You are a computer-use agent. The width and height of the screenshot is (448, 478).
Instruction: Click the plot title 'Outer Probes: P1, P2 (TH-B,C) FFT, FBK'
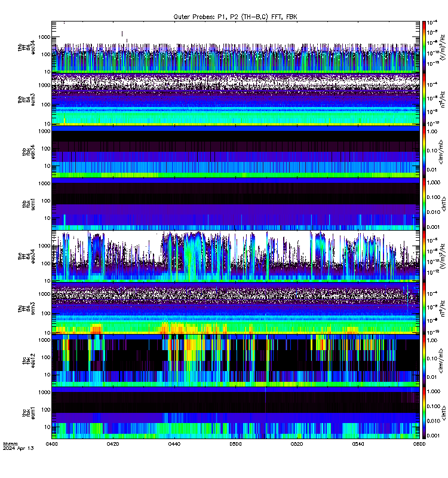[x=235, y=17]
